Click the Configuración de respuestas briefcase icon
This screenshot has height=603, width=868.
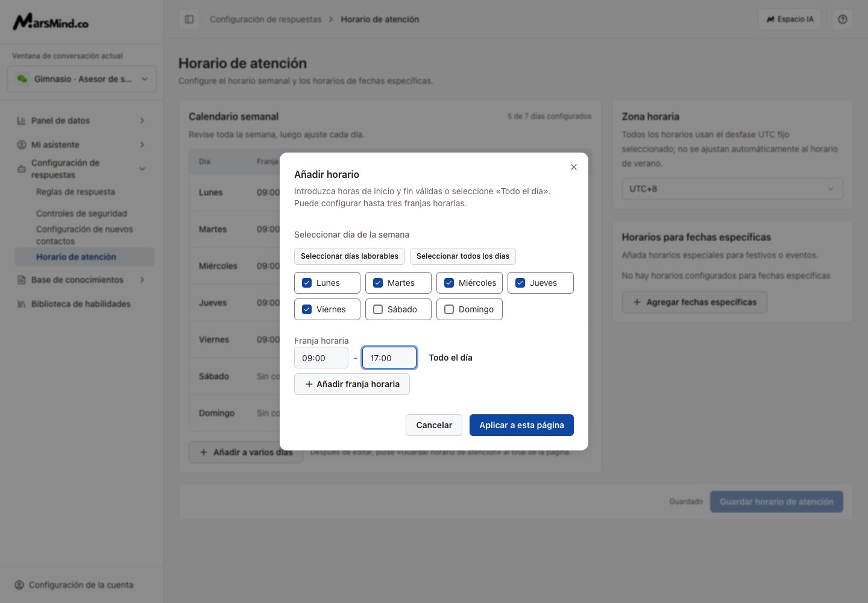click(x=21, y=169)
